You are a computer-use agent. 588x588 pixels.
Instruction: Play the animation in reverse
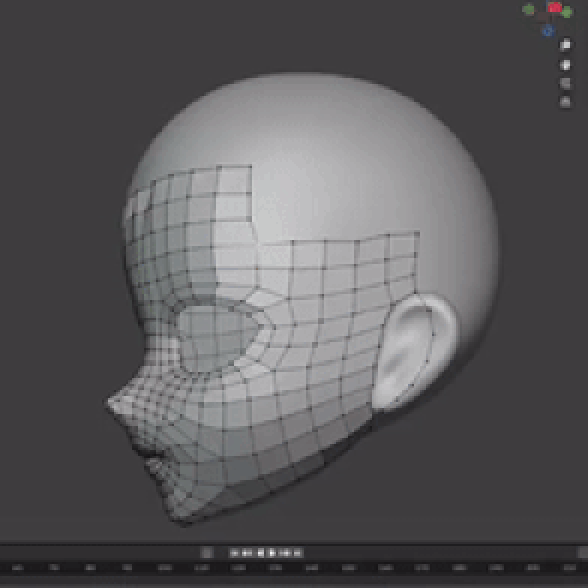261,552
